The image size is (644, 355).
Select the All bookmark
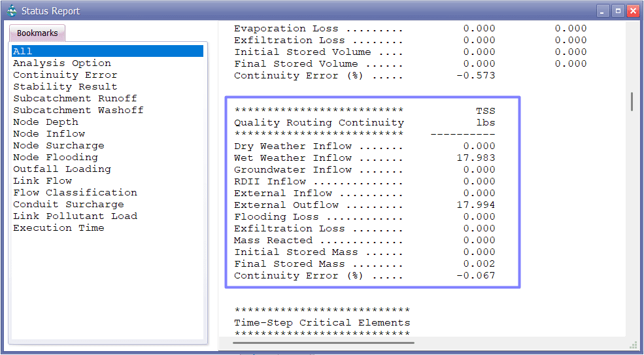pyautogui.click(x=108, y=51)
